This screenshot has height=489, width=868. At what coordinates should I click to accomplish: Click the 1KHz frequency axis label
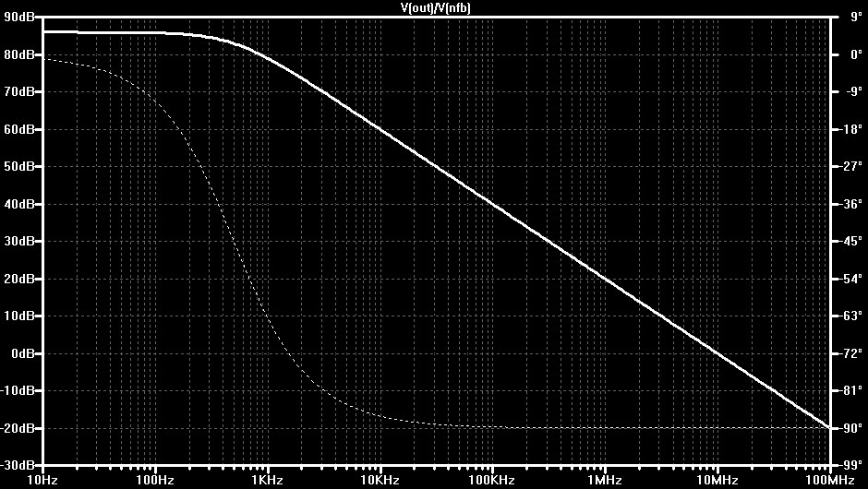pyautogui.click(x=268, y=480)
